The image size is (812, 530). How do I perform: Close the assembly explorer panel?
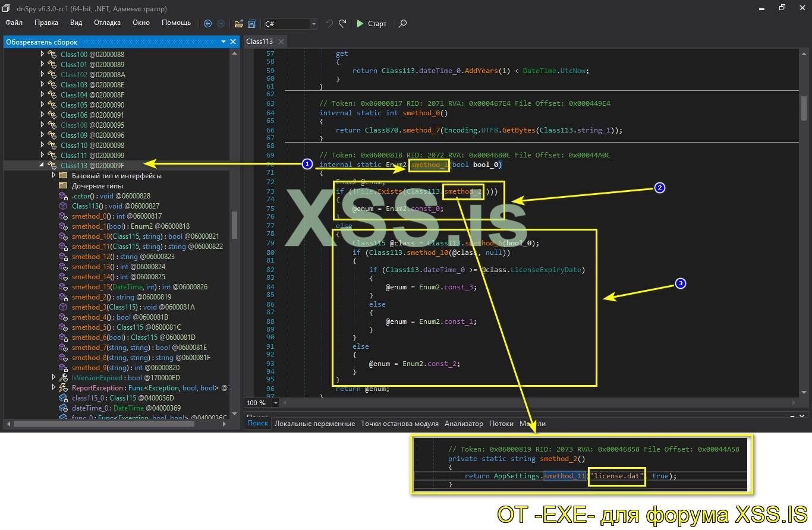point(233,42)
